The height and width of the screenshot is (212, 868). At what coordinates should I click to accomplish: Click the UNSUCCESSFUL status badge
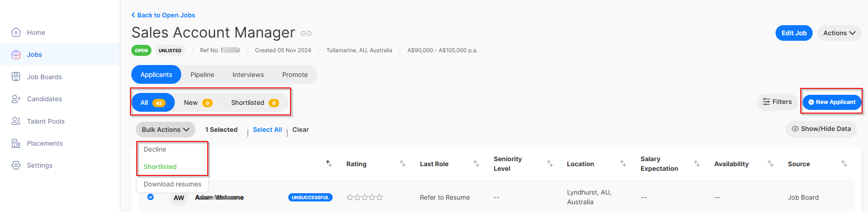pos(310,197)
